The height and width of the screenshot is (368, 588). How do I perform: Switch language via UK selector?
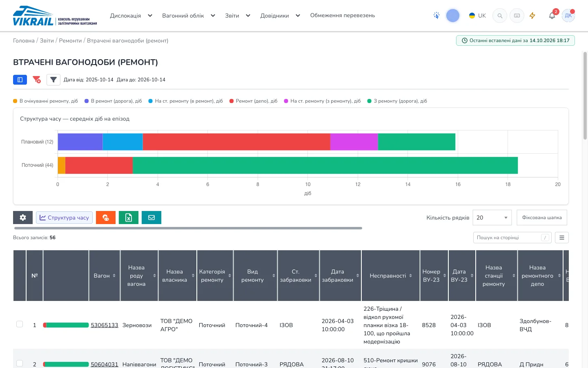(x=477, y=16)
